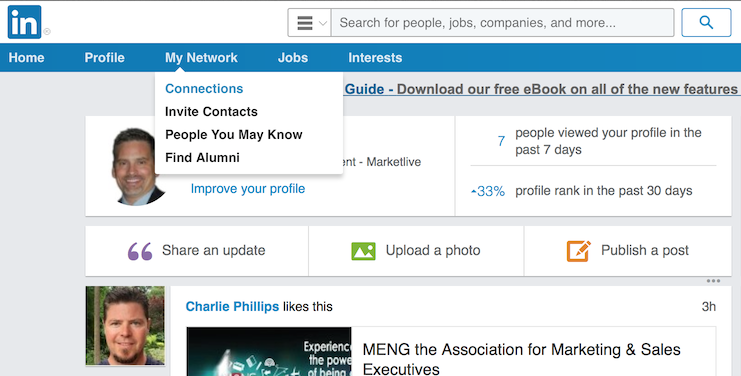The height and width of the screenshot is (376, 741).
Task: Select Connections from My Network menu
Action: 204,88
